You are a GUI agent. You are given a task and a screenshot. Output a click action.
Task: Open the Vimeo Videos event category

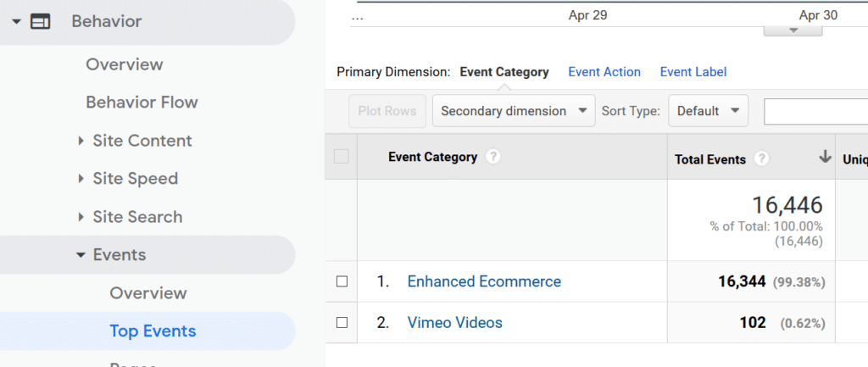pyautogui.click(x=455, y=322)
